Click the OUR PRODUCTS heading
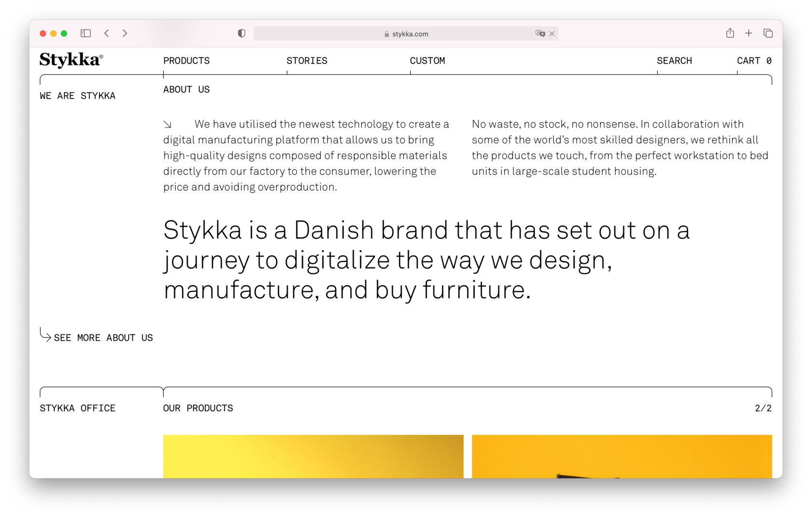 [198, 408]
